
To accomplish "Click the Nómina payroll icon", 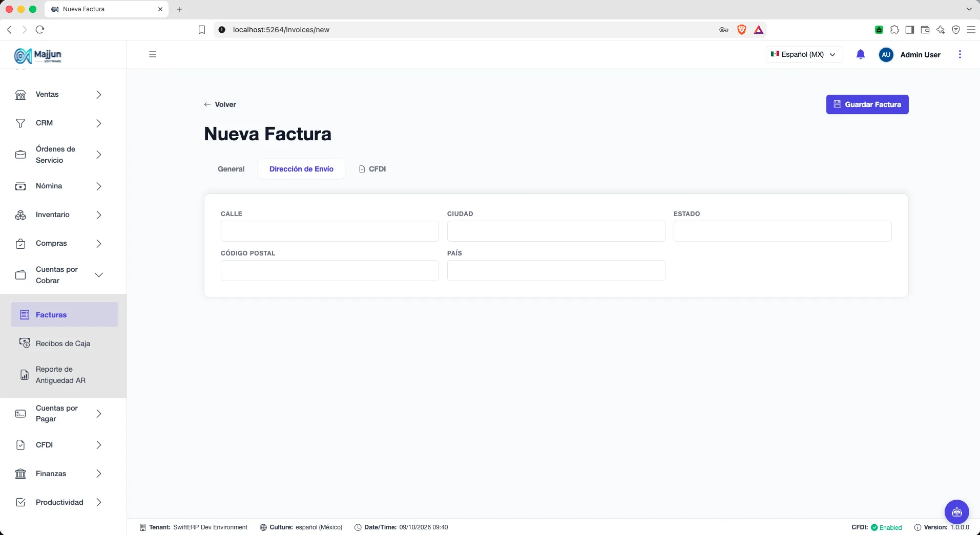I will 20,186.
